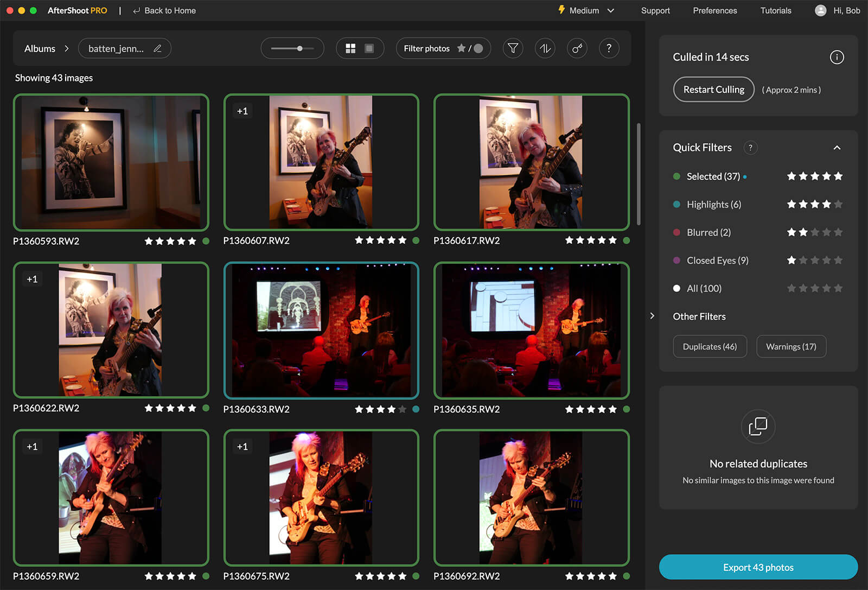Switch to single image view
Viewport: 868px width, 590px height.
pyautogui.click(x=369, y=48)
